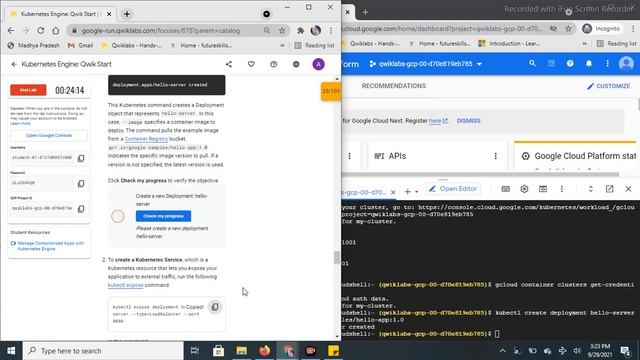Open the kubectl expose link
The image size is (640, 360).
coord(125,285)
